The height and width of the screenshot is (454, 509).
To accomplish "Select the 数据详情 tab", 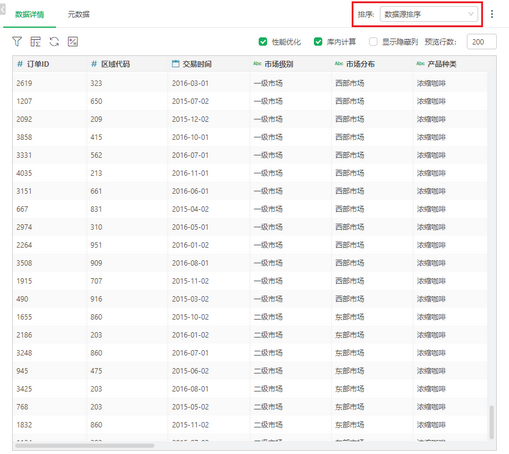I will [30, 14].
